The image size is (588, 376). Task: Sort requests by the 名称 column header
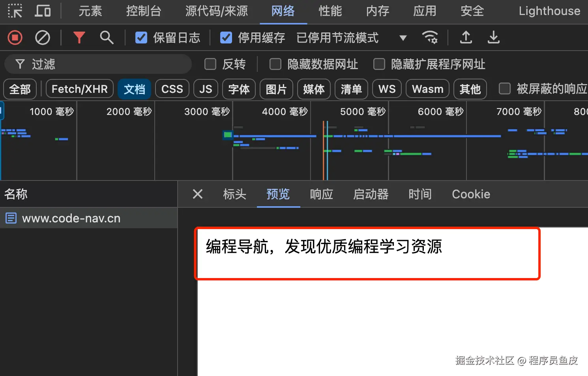pyautogui.click(x=89, y=194)
